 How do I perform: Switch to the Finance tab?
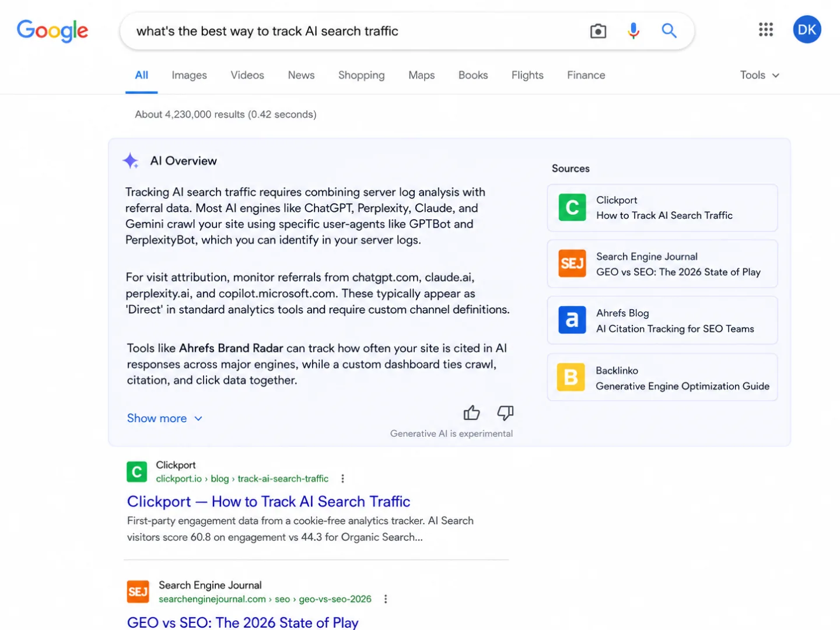tap(586, 75)
